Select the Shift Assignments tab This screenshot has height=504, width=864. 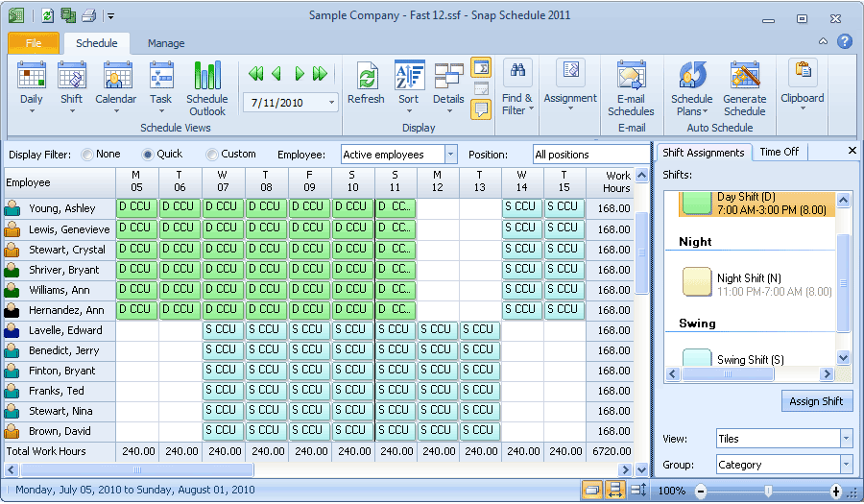click(703, 153)
